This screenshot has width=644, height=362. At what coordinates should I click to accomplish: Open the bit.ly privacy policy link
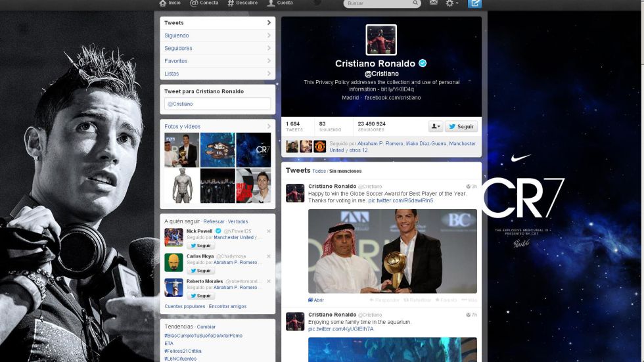coord(397,89)
